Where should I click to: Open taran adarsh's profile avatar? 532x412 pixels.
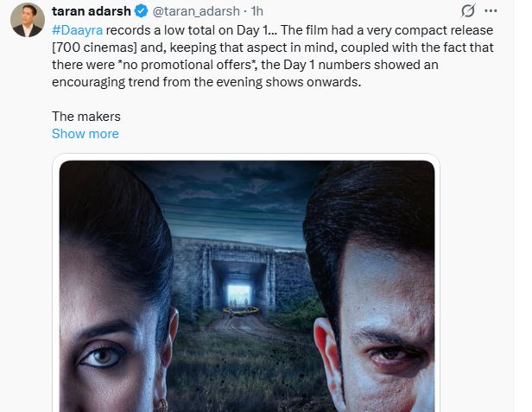click(28, 20)
